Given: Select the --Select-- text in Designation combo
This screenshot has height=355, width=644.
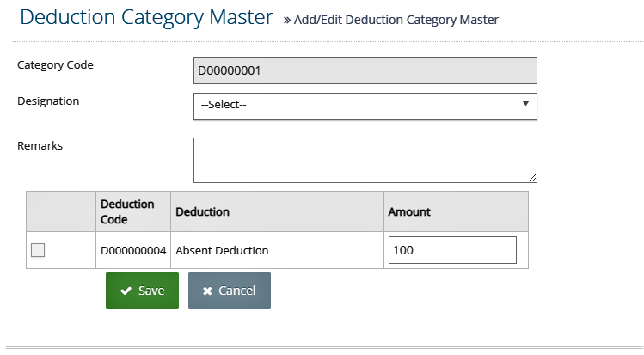Looking at the screenshot, I should 224,105.
